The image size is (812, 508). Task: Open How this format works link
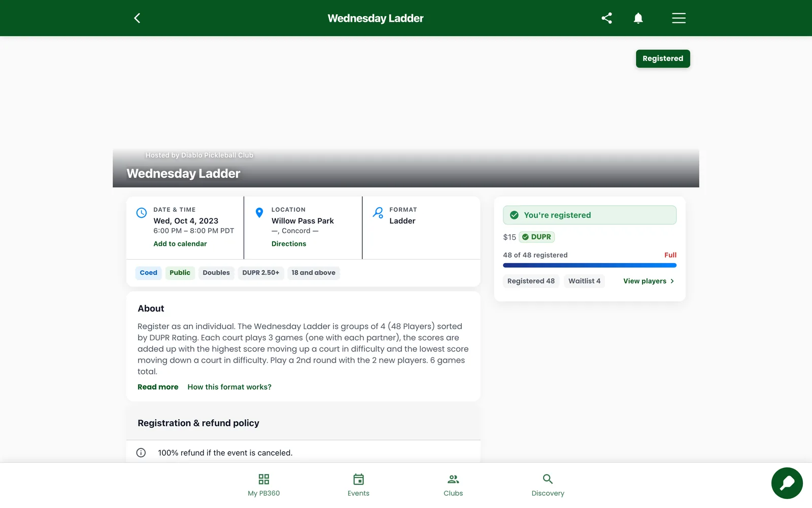coord(229,387)
